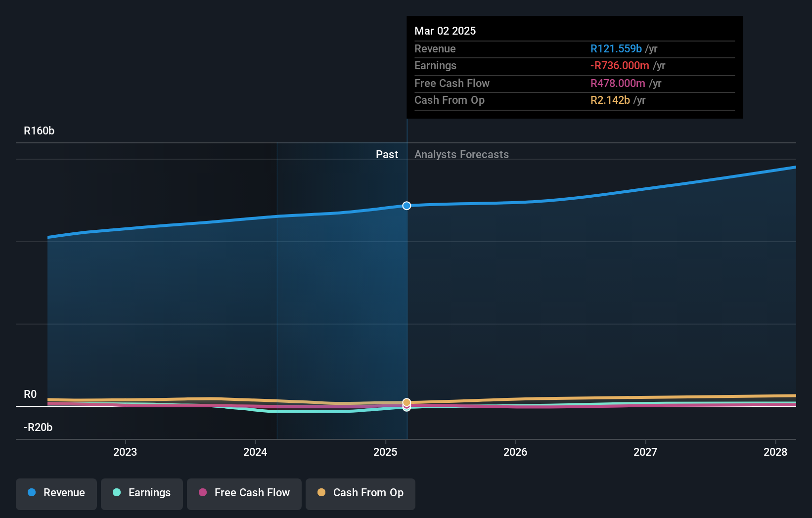Click the orange Cash From Op data marker
This screenshot has width=812, height=518.
point(406,402)
